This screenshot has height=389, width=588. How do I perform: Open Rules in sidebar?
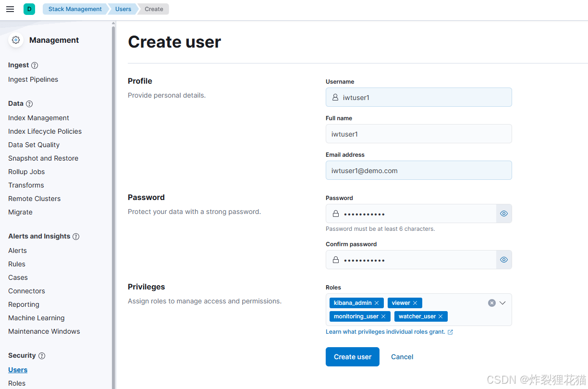click(x=17, y=264)
